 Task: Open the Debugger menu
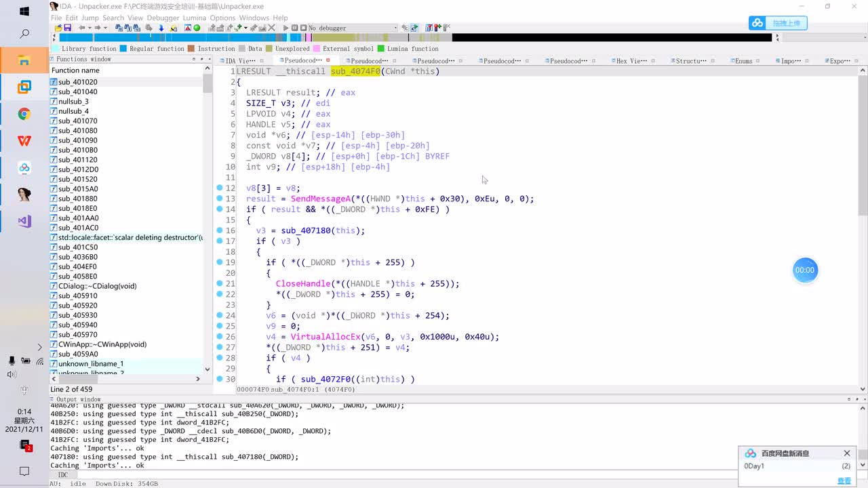point(163,18)
